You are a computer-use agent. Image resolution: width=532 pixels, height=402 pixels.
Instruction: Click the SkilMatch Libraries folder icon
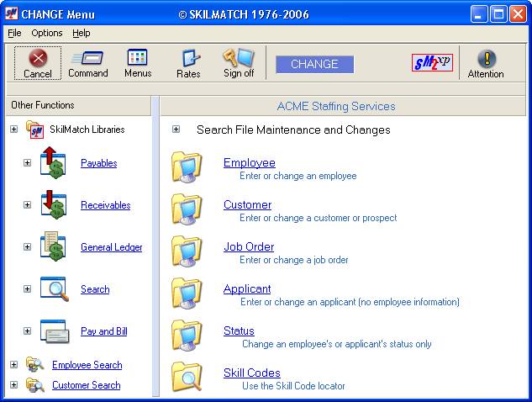[35, 130]
